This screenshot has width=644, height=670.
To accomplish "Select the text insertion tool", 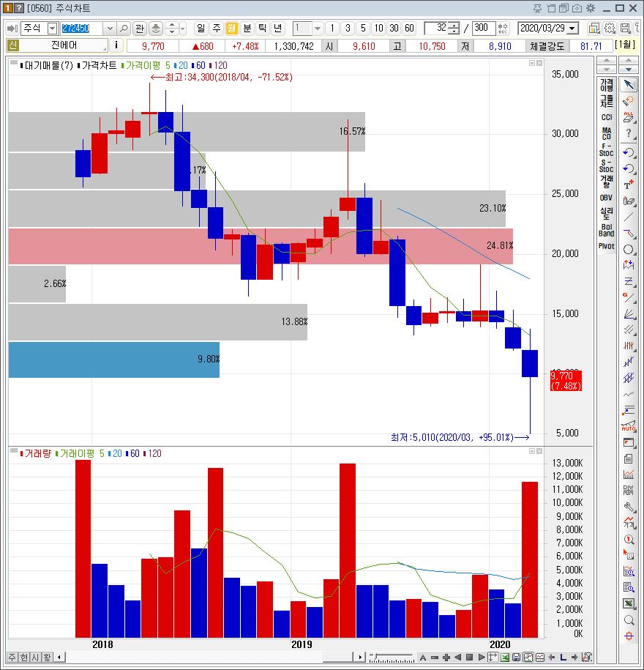I will (628, 185).
